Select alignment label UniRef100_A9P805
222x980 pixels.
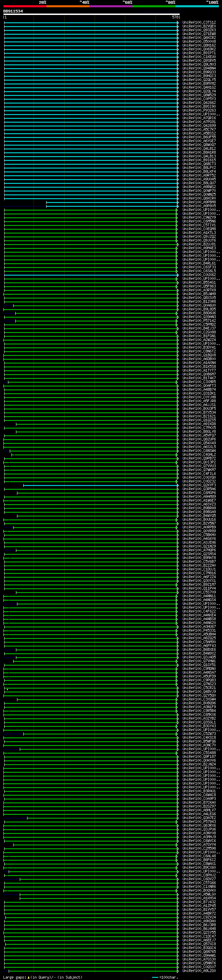coord(199,206)
